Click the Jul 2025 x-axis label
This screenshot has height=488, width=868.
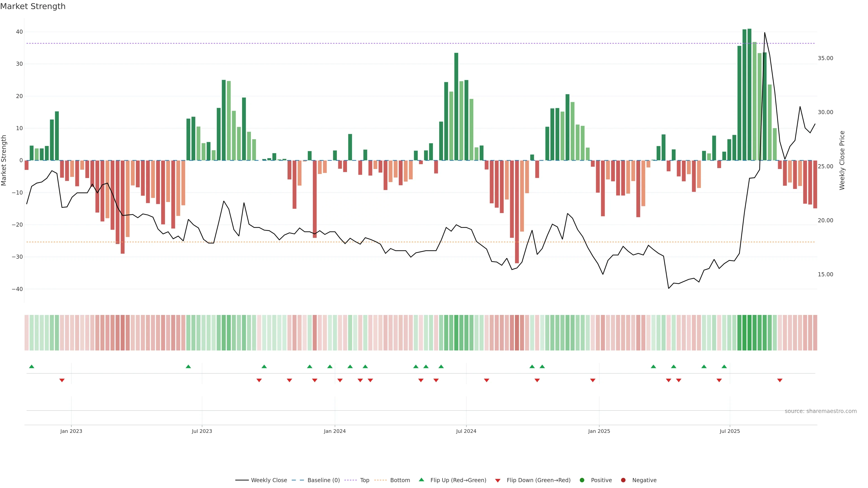(x=729, y=431)
